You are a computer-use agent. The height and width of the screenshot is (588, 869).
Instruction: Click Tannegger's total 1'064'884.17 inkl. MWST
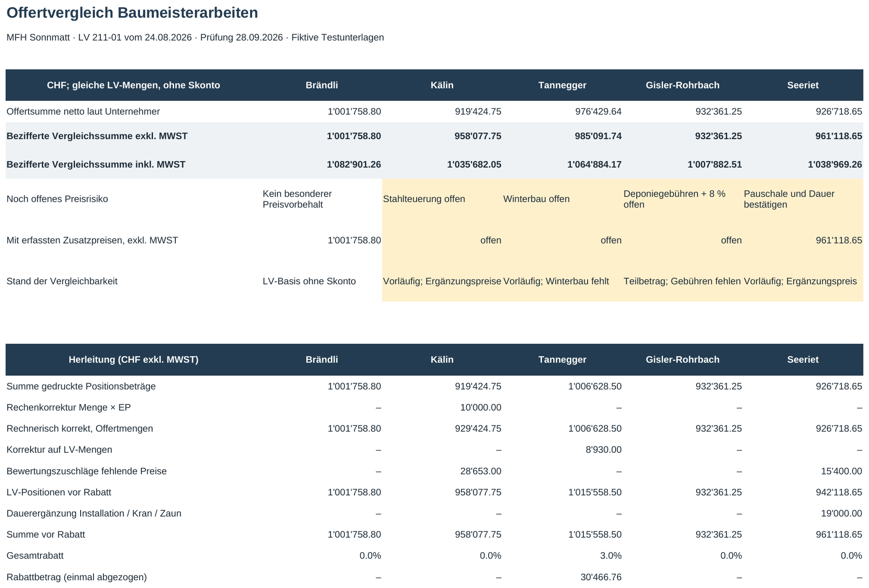pos(594,165)
